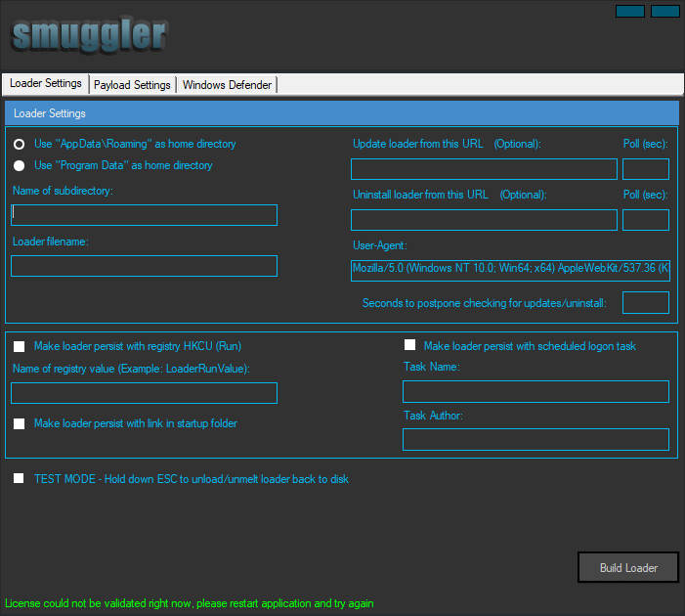The height and width of the screenshot is (616, 685).
Task: Click the Loader filename input box
Action: click(x=145, y=266)
